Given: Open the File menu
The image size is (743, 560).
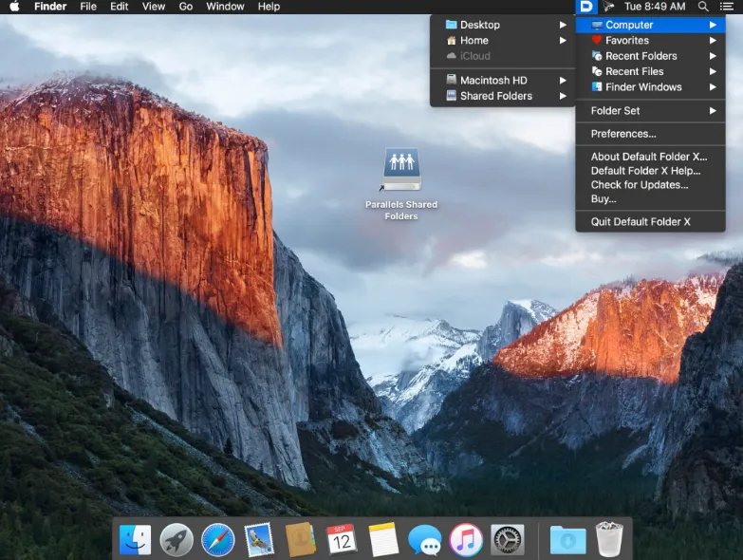Looking at the screenshot, I should point(88,7).
